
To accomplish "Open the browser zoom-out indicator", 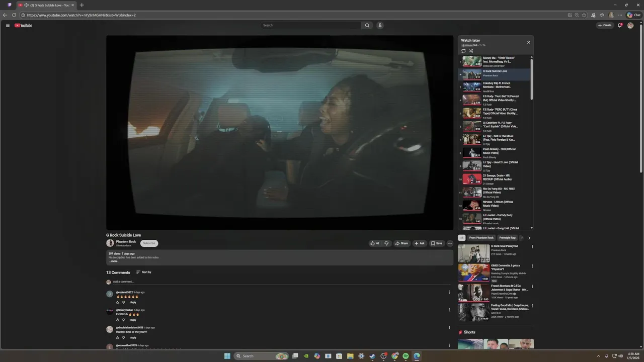I will coord(577,15).
